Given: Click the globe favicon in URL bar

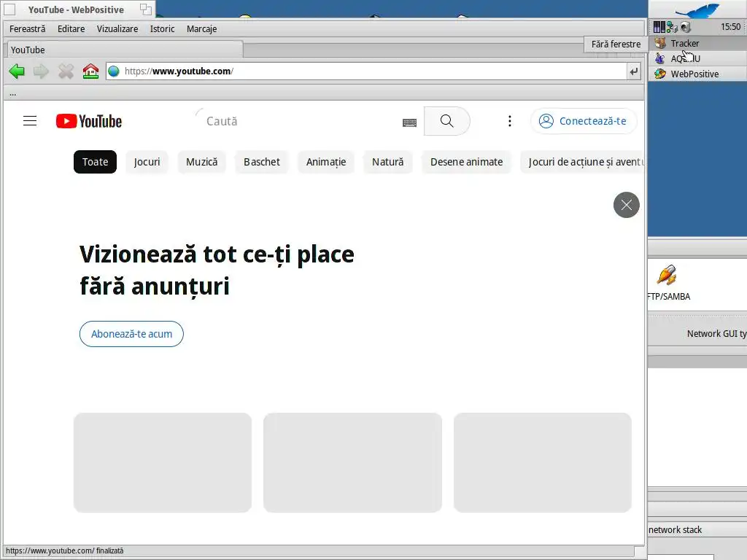Looking at the screenshot, I should [x=113, y=71].
